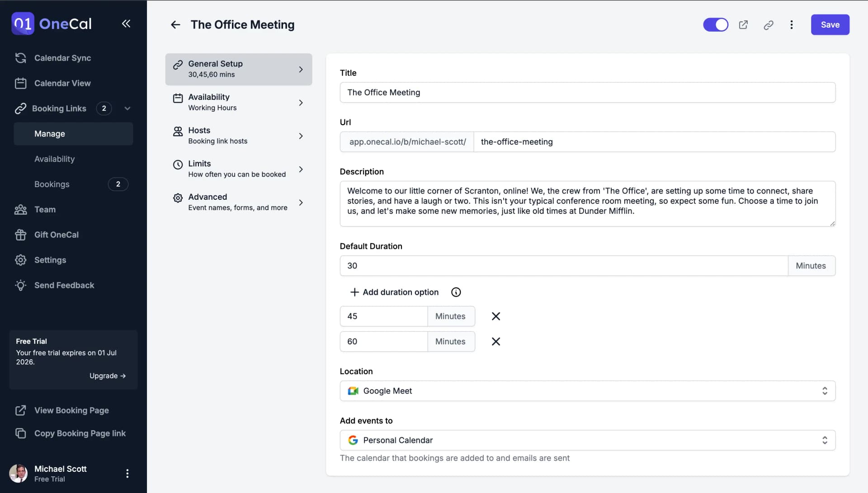868x493 pixels.
Task: Show info about duration options
Action: pos(456,292)
